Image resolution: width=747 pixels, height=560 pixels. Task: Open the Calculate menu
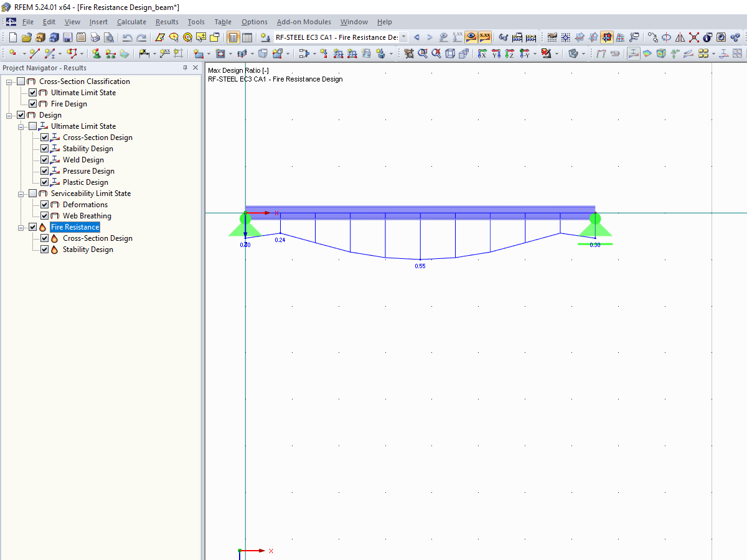click(x=131, y=22)
